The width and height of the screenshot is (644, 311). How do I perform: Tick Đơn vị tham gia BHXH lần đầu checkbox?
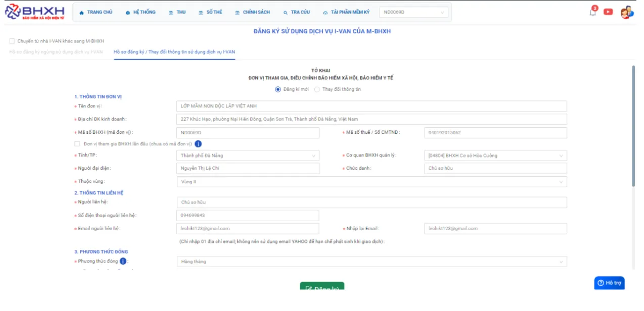click(x=77, y=144)
